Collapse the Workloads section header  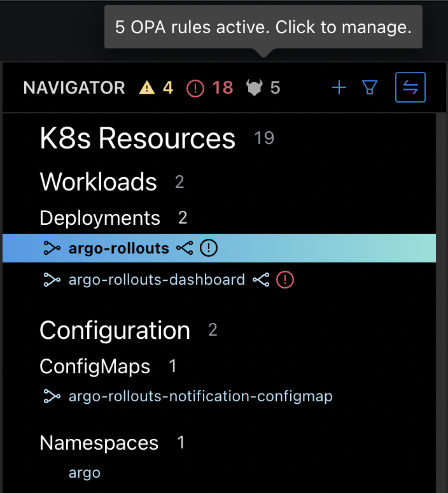(x=99, y=182)
